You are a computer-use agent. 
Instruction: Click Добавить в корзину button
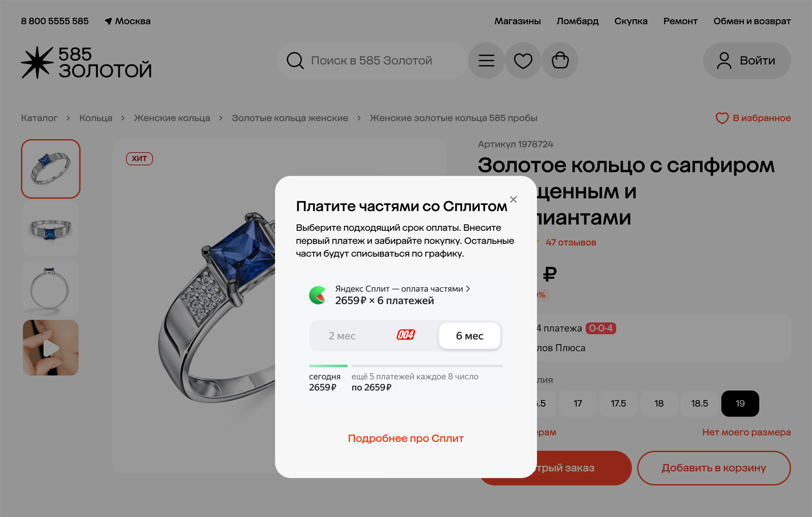pyautogui.click(x=714, y=468)
